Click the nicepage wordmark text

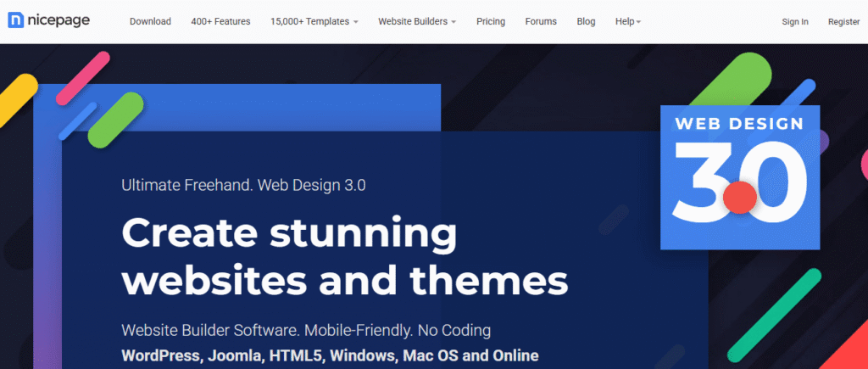pos(58,20)
